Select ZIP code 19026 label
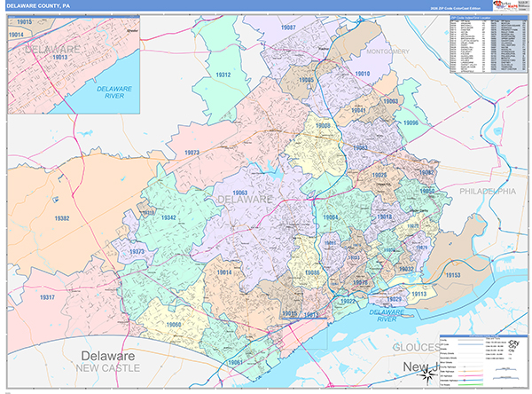532x394 pixels. click(379, 175)
